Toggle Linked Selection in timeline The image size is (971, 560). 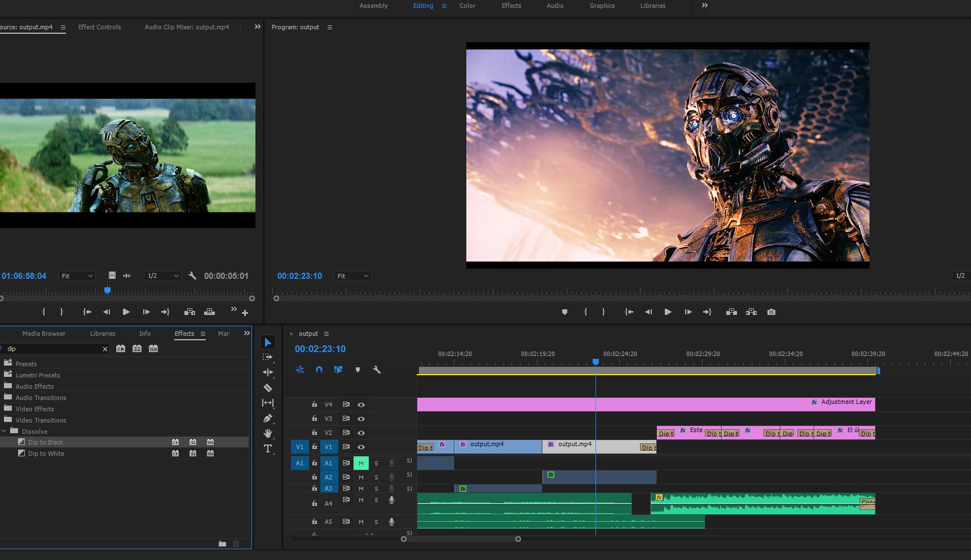point(338,370)
